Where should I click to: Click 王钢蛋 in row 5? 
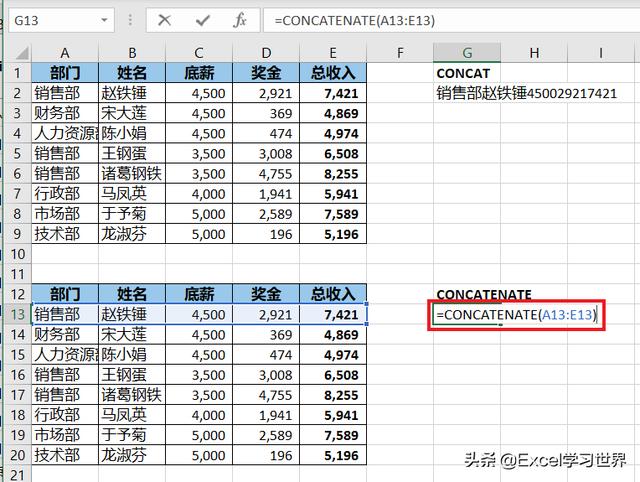(132, 153)
